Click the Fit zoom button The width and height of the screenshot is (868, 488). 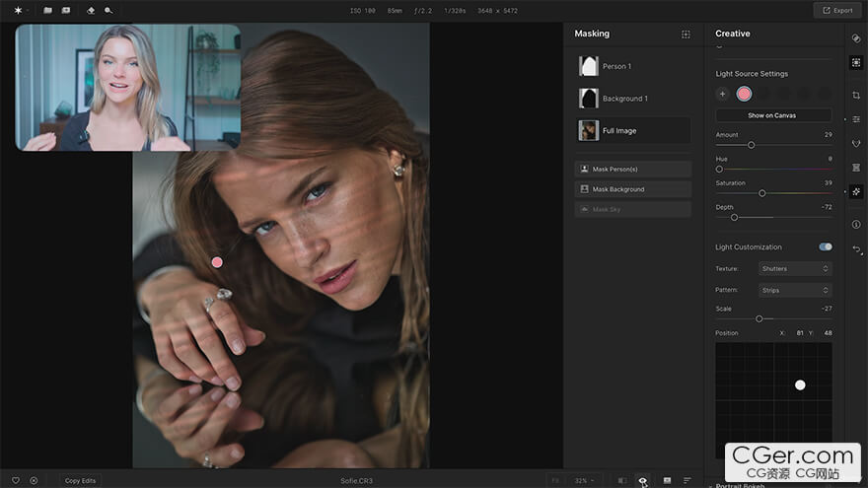coord(555,481)
